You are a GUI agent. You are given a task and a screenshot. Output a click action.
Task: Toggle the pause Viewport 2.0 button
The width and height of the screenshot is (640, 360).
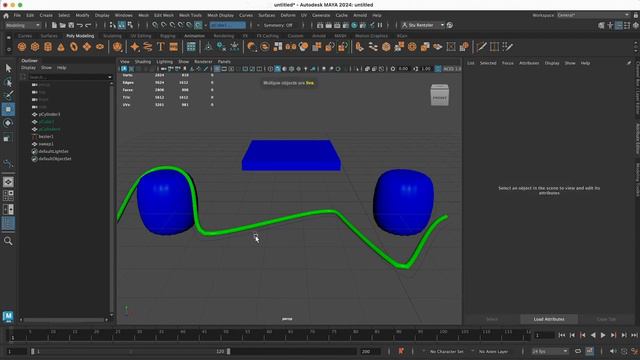pos(380,25)
